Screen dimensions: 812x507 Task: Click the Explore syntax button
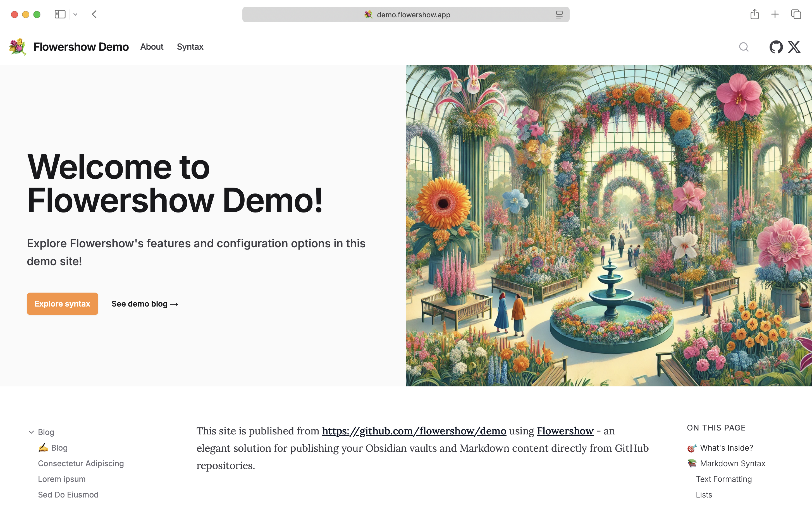(x=62, y=304)
